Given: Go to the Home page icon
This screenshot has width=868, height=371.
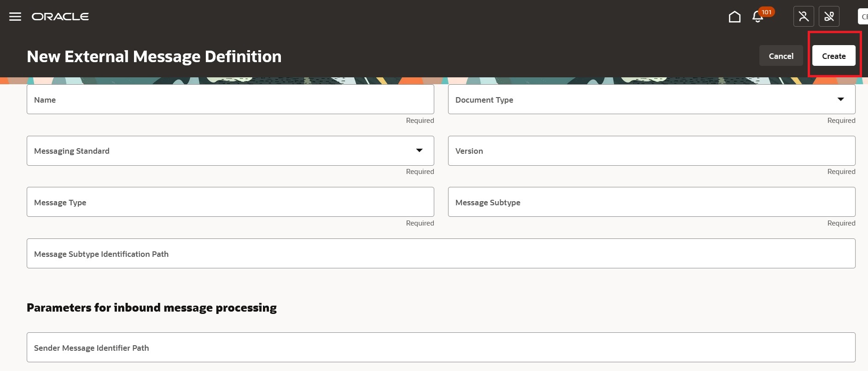Looking at the screenshot, I should pos(734,17).
